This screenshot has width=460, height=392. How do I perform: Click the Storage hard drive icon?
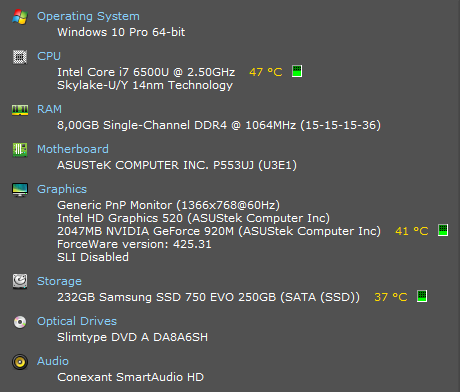(20, 282)
